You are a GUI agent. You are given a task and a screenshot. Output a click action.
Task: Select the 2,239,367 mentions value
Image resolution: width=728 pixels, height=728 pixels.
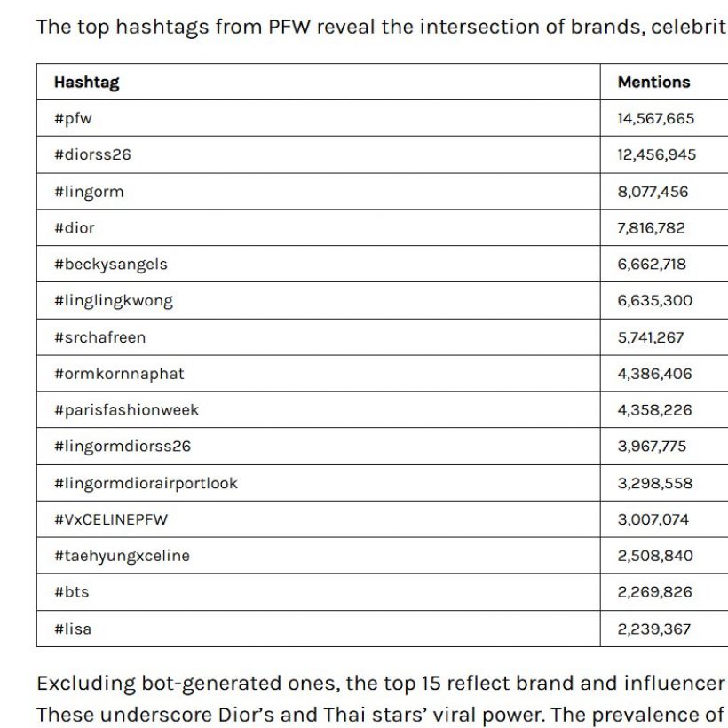point(655,629)
